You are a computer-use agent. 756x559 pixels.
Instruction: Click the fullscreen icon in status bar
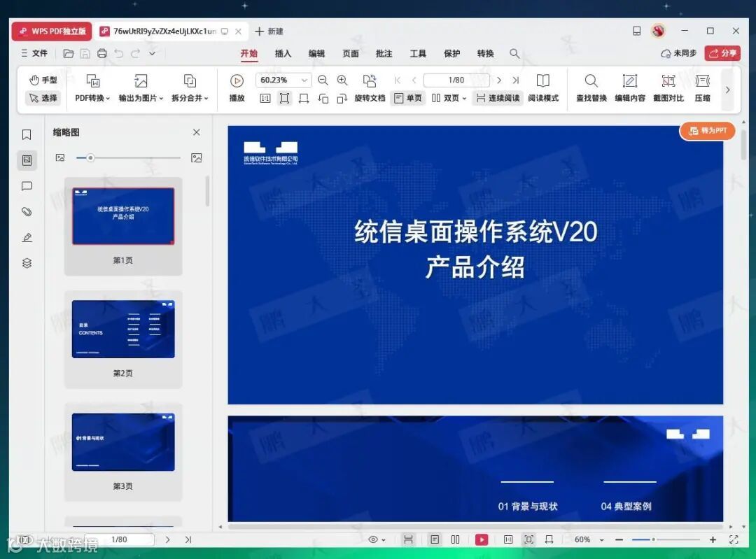[x=734, y=539]
